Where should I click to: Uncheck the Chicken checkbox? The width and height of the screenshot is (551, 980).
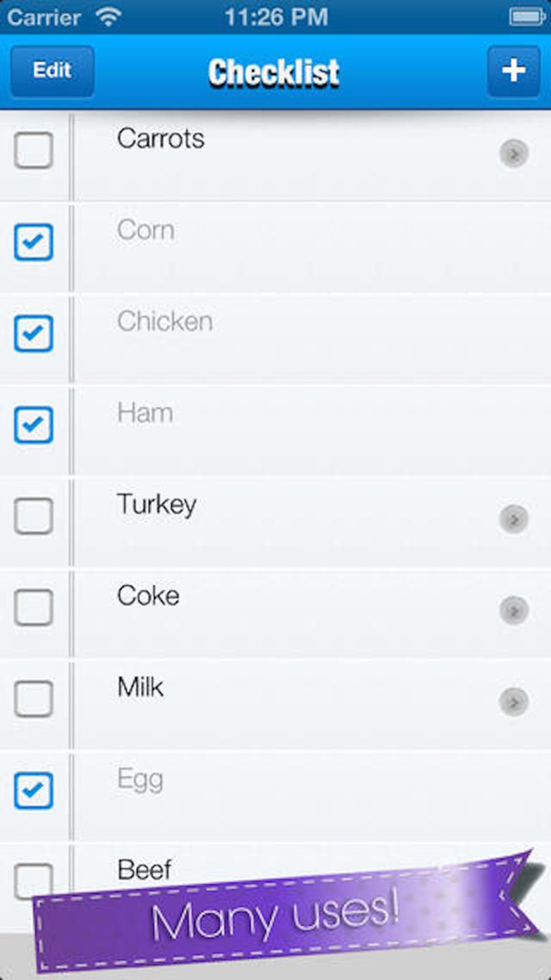(34, 333)
